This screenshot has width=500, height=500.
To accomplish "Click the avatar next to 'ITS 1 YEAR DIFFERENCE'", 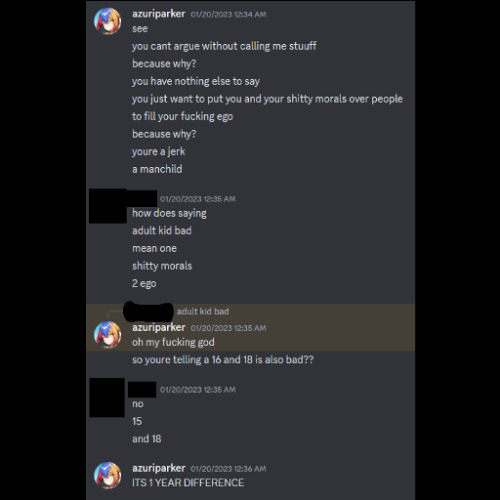I will (108, 476).
